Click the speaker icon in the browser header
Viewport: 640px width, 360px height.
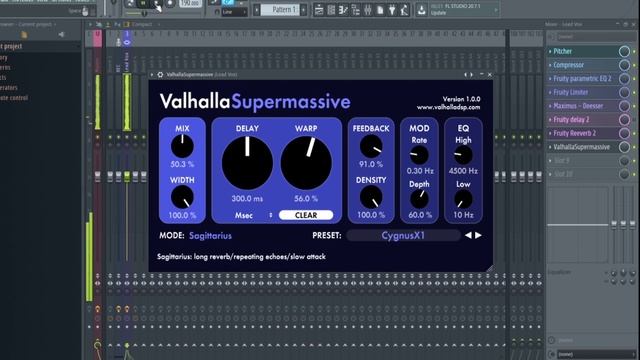pos(61,35)
